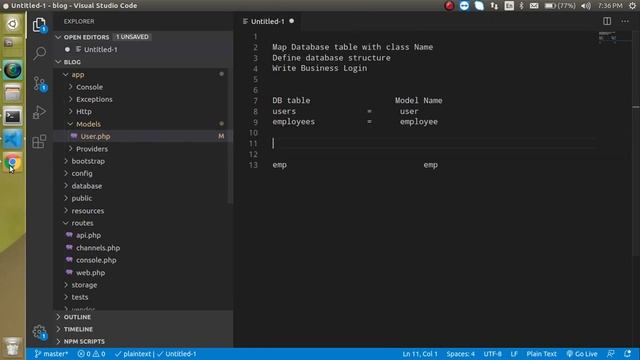Select language mode Plain Text
Image resolution: width=640 pixels, height=360 pixels.
pos(541,354)
